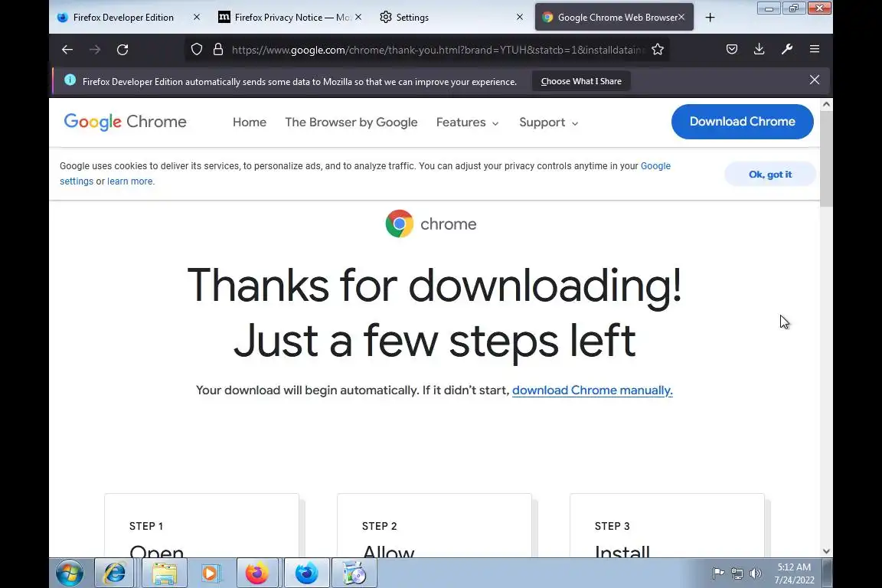Open volume control speaker icon

756,573
